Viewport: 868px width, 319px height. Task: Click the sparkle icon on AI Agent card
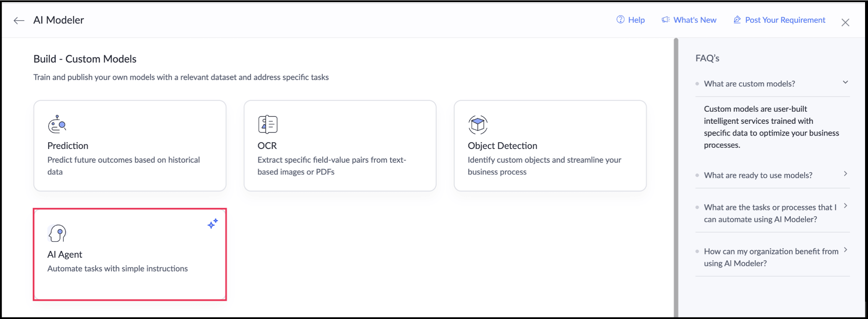pyautogui.click(x=213, y=224)
